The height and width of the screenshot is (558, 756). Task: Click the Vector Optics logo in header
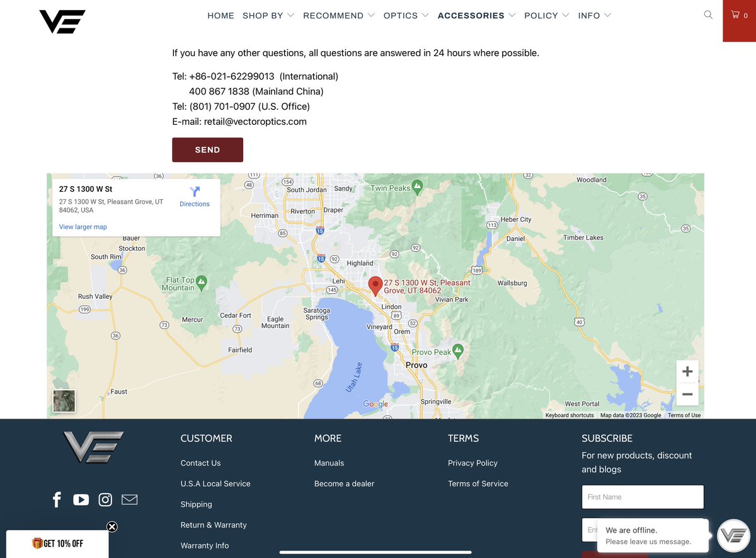62,21
